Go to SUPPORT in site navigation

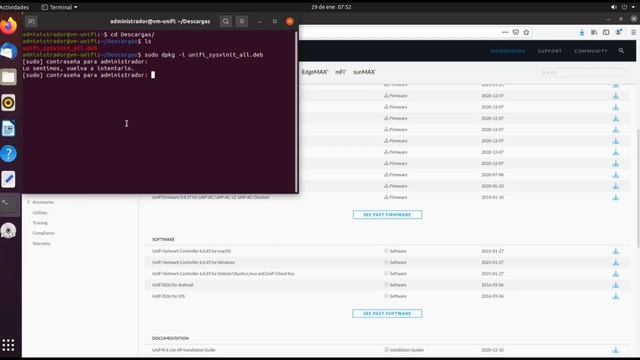coord(550,51)
